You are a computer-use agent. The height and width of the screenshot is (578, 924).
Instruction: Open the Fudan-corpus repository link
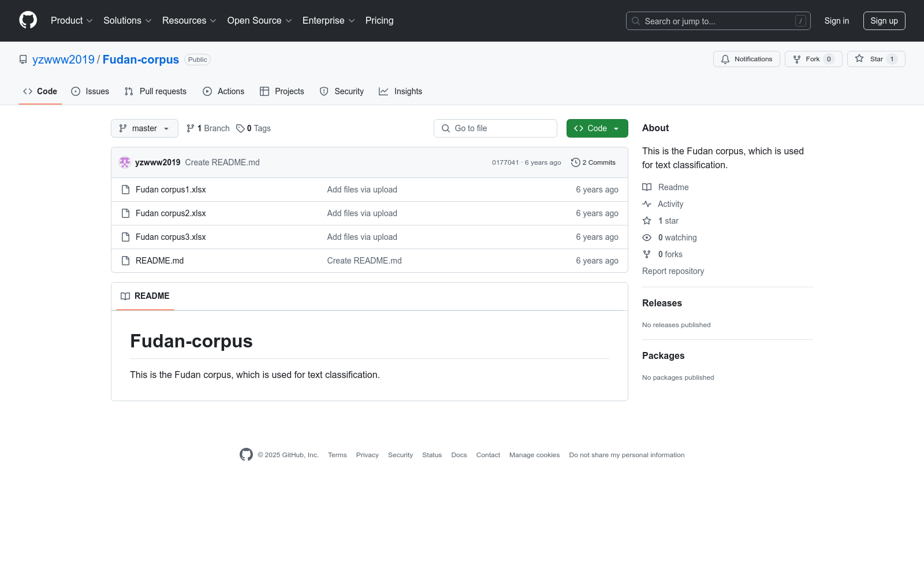tap(141, 60)
